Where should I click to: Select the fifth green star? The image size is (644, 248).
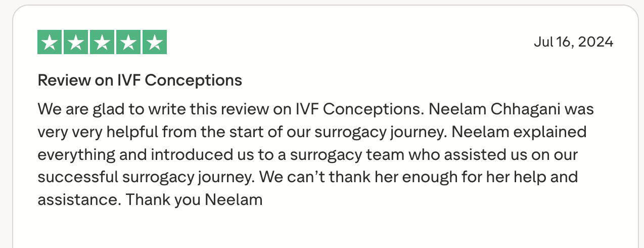coord(154,43)
